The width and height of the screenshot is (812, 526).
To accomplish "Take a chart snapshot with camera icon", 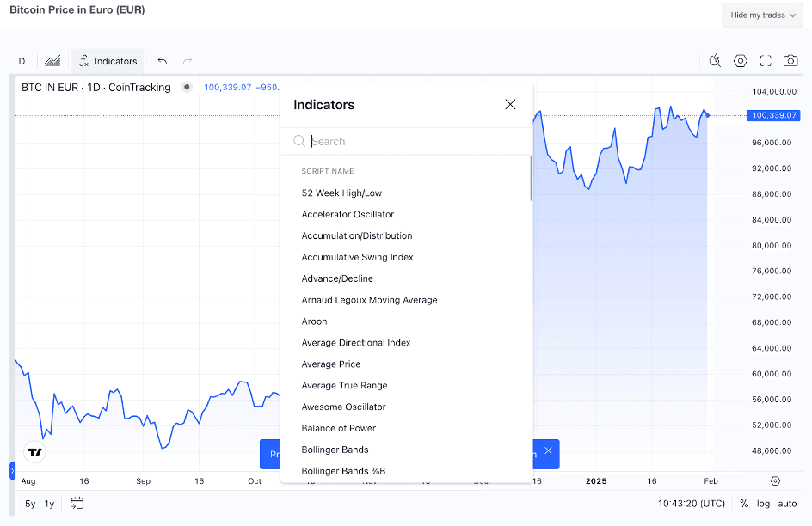I will click(x=790, y=60).
